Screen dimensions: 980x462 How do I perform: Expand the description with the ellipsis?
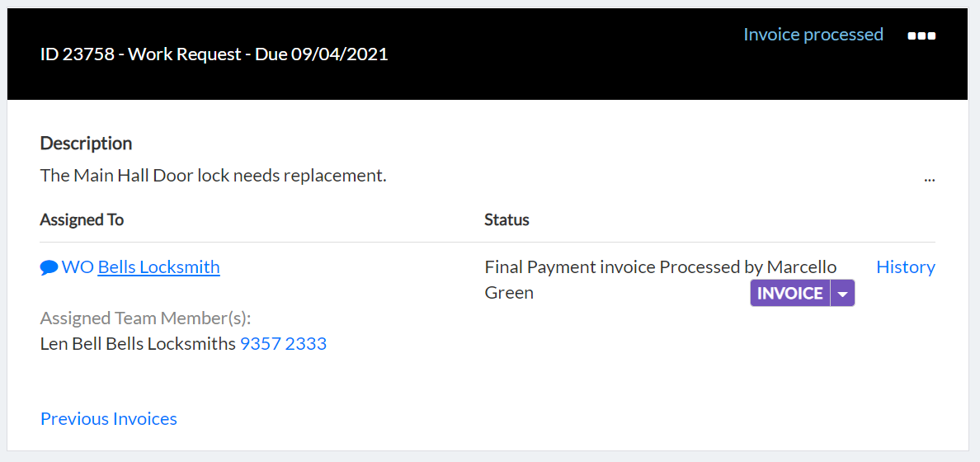930,179
